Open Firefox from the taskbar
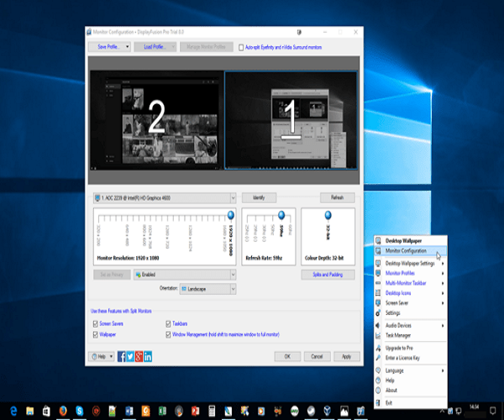Image resolution: width=504 pixels, height=420 pixels. pos(63,411)
